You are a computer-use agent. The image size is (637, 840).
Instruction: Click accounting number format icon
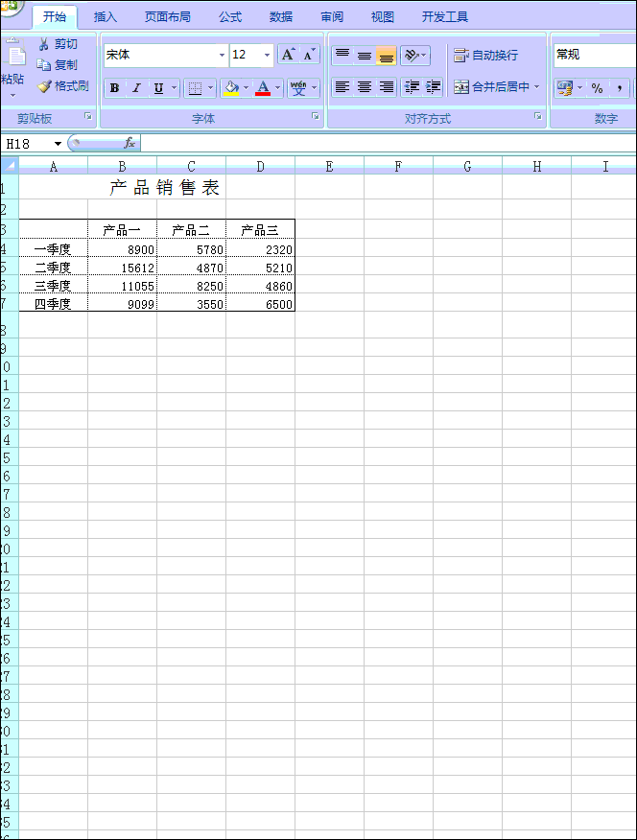pyautogui.click(x=565, y=88)
